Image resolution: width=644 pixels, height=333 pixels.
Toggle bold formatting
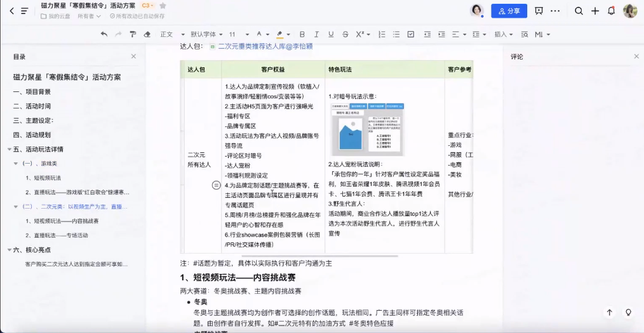coord(302,34)
